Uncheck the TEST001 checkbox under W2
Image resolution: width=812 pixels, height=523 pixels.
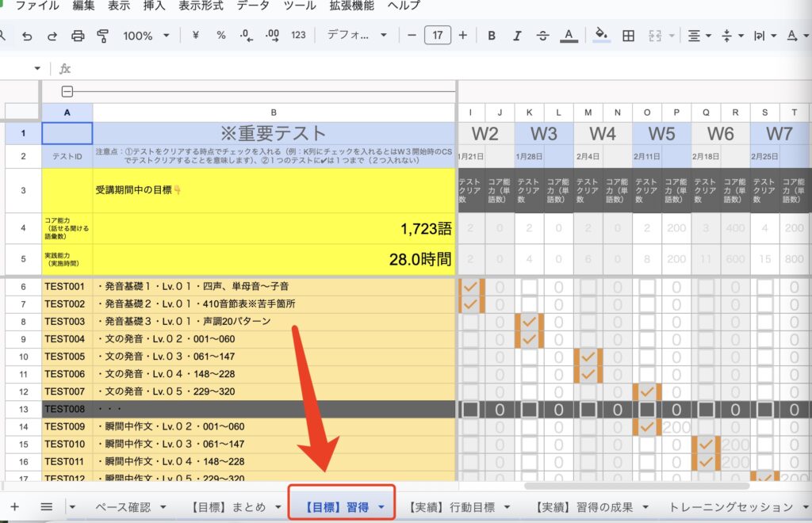[470, 286]
